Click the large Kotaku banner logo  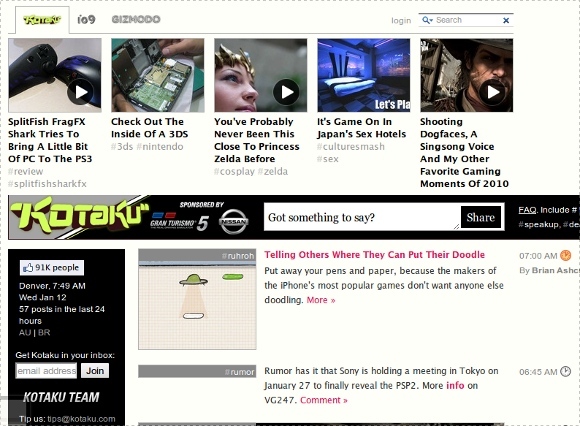80,216
